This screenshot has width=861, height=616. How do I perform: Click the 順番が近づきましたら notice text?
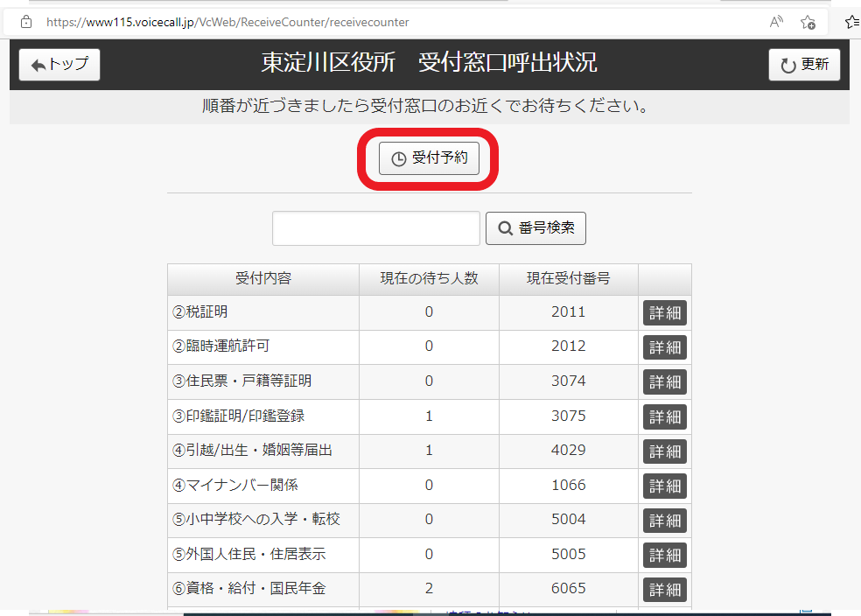click(x=426, y=105)
